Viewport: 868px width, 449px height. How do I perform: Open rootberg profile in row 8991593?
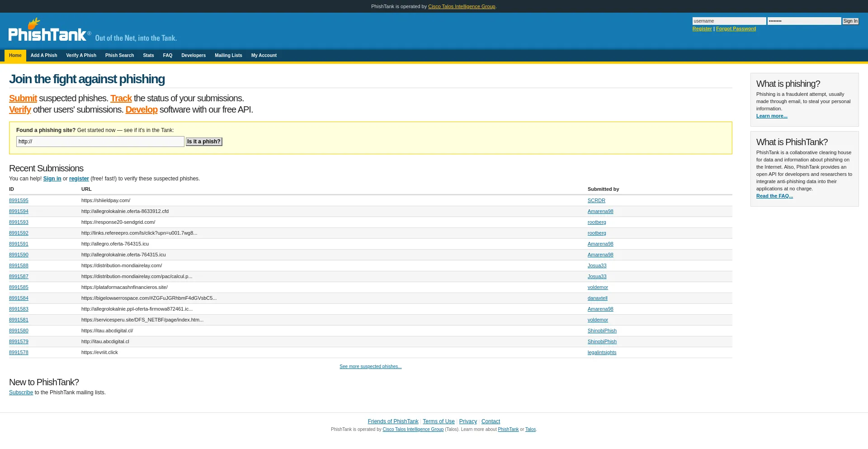[x=597, y=222]
